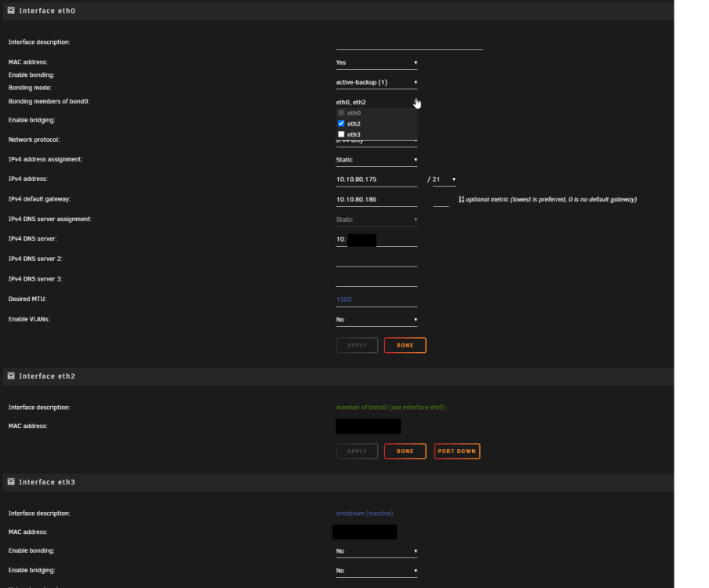Click the 'shutdown (inactive)' description text
709x588 pixels.
(x=365, y=514)
